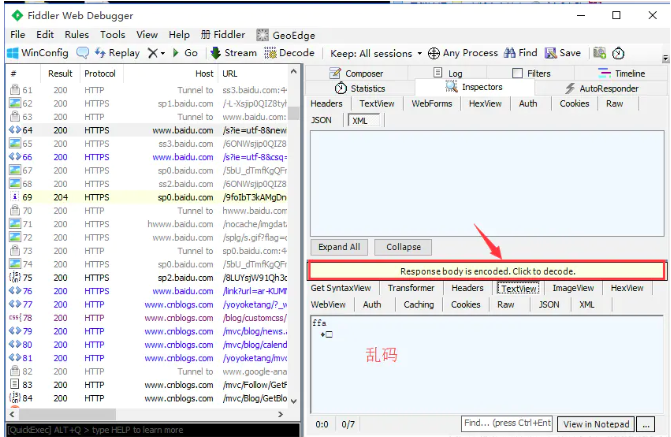
Task: Select request WebForms tab
Action: [x=431, y=104]
